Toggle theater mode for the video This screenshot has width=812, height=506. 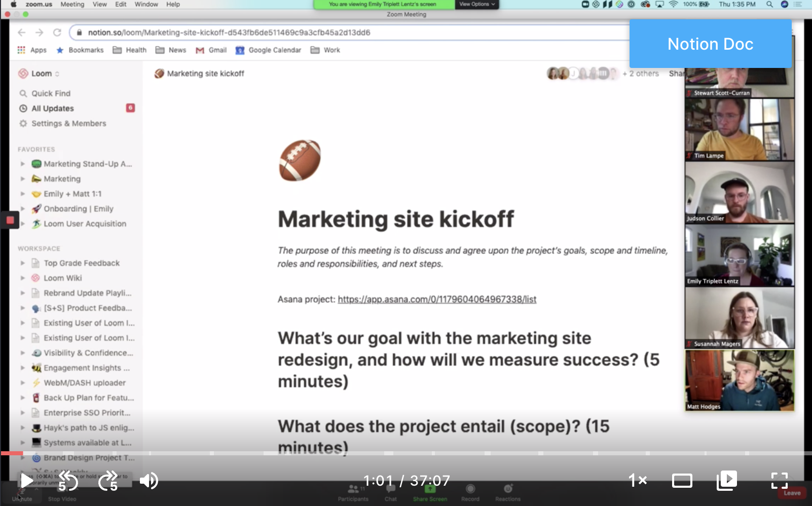coord(682,480)
